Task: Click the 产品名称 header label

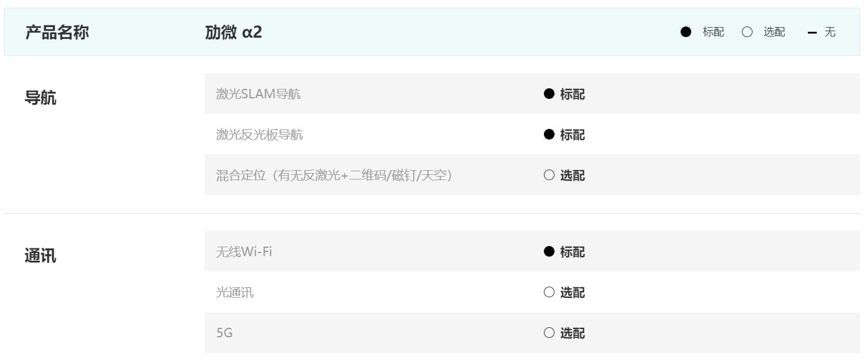Action: tap(57, 32)
